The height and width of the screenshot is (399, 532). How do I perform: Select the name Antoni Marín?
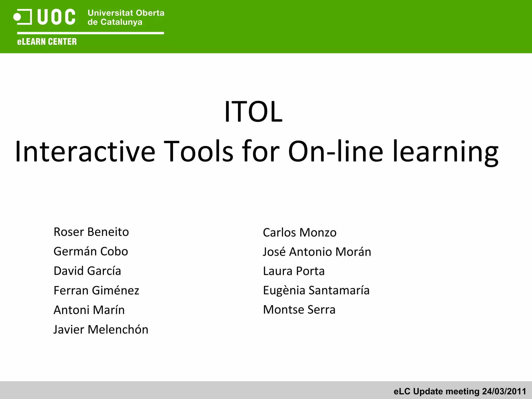[89, 310]
